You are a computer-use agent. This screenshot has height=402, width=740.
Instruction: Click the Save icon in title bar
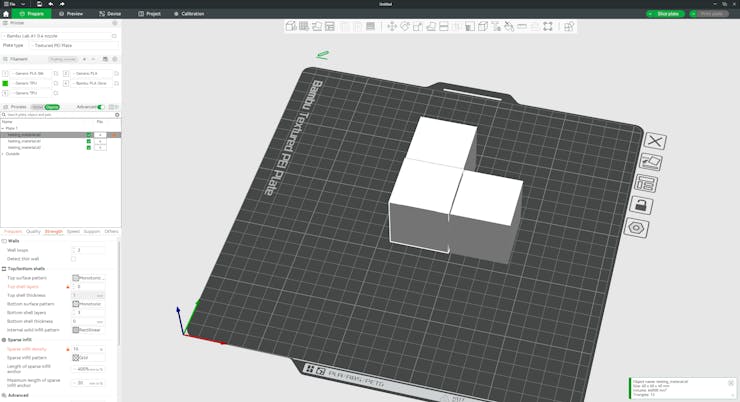[x=38, y=4]
